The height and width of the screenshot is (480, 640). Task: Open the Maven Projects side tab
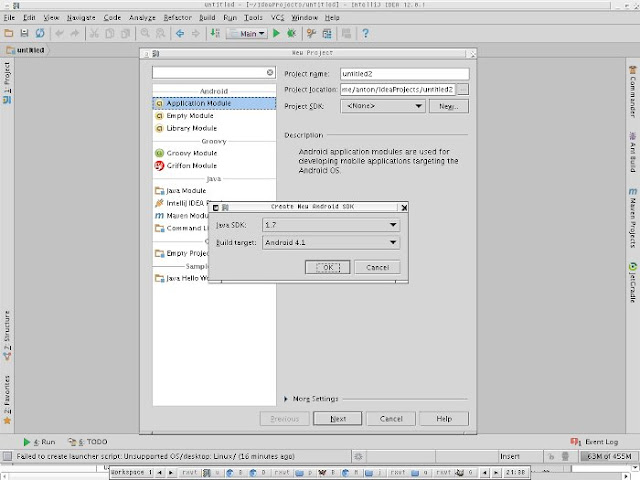point(633,218)
